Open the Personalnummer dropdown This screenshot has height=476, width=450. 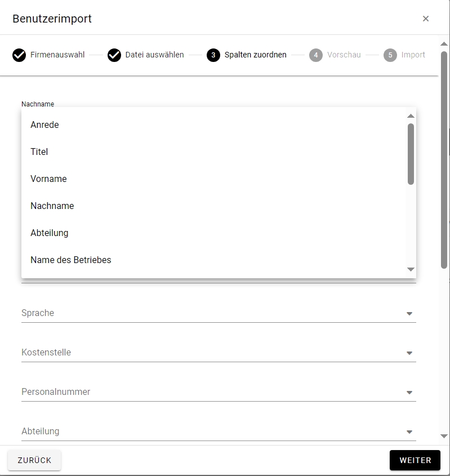coord(409,393)
